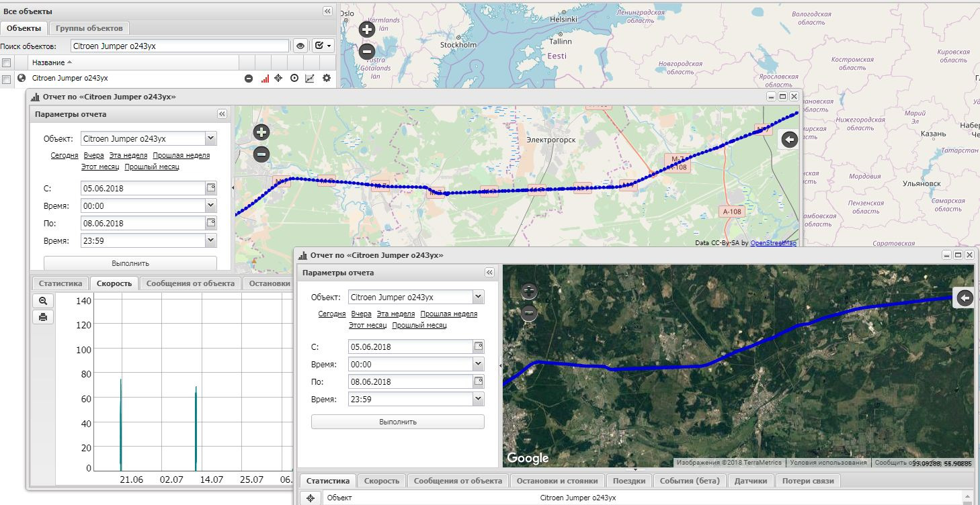
Task: Open the checkmark selection dropdown near search
Action: point(323,46)
